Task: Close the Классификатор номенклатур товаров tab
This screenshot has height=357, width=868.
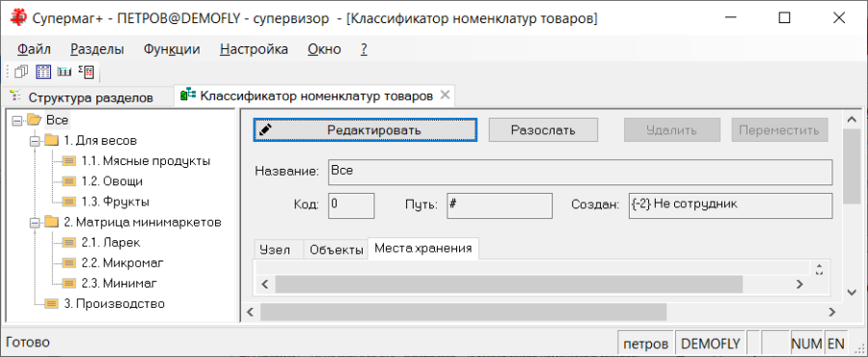Action: coord(445,95)
